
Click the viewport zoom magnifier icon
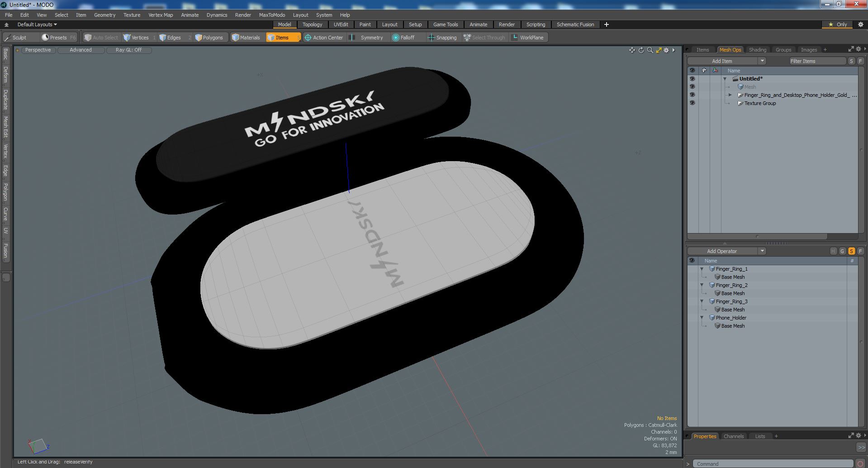[x=650, y=50]
